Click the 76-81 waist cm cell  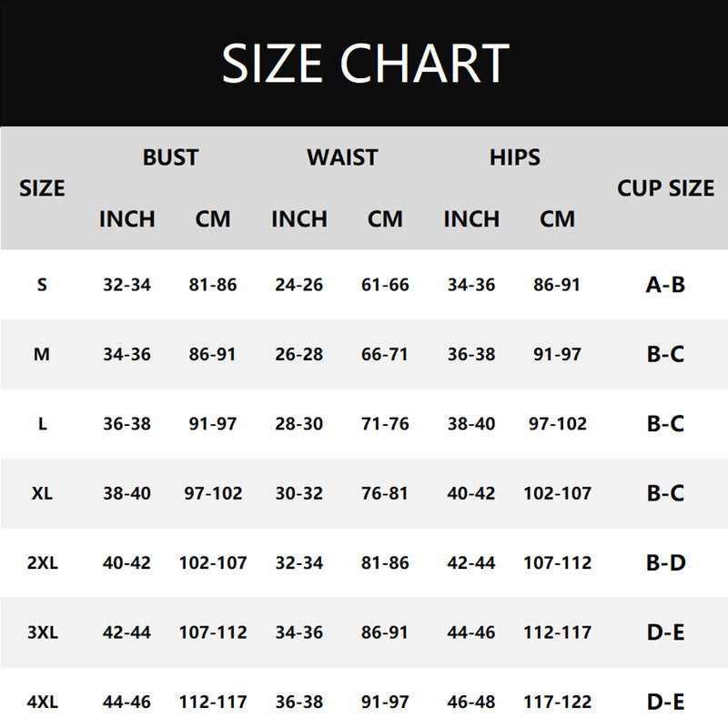click(385, 493)
